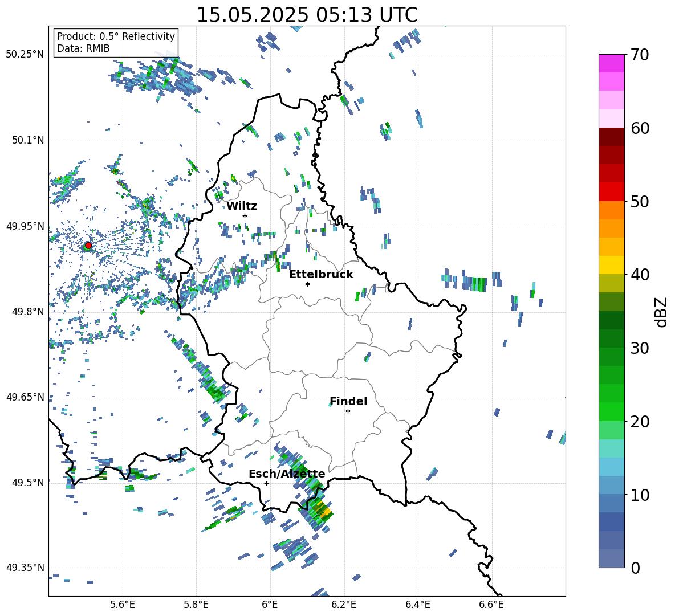Click the Product: 0.5° Reflectivity text
Viewport: 675px width, 616px height.
click(x=116, y=36)
